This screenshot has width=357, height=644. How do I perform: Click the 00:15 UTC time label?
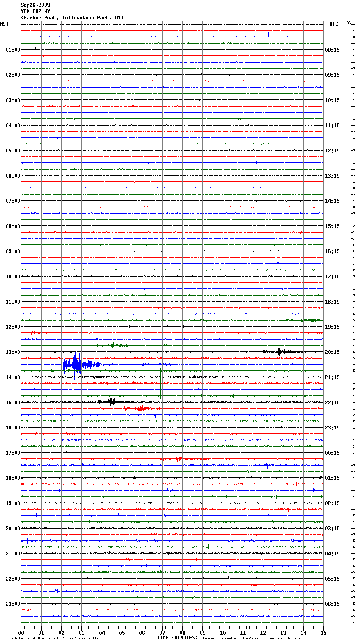point(332,453)
